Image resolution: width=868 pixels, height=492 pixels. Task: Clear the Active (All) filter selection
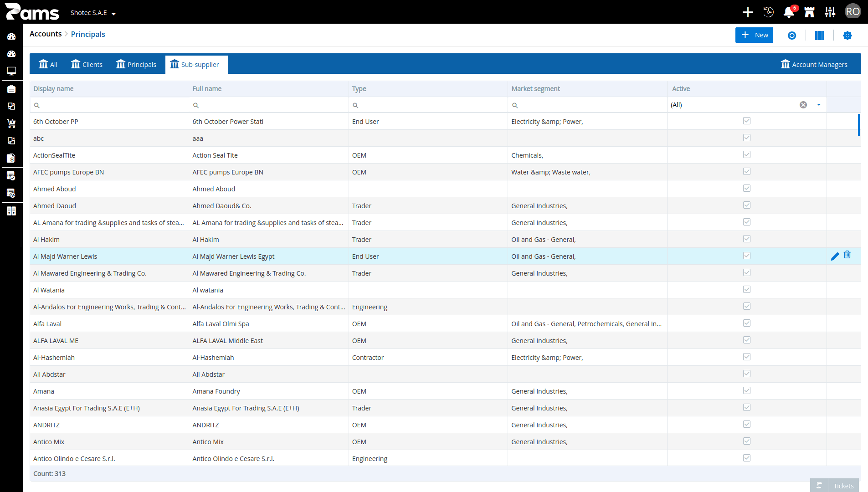pos(803,105)
